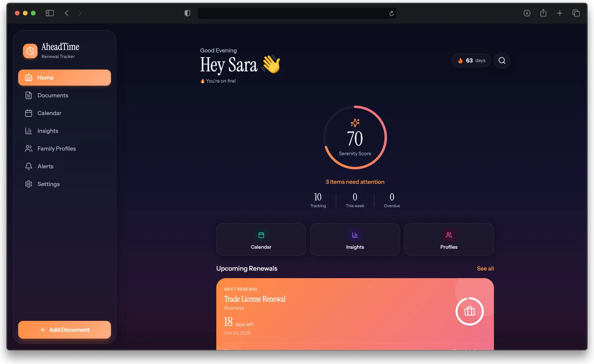Open a new tab with plus icon
This screenshot has height=364, width=594.
point(560,13)
